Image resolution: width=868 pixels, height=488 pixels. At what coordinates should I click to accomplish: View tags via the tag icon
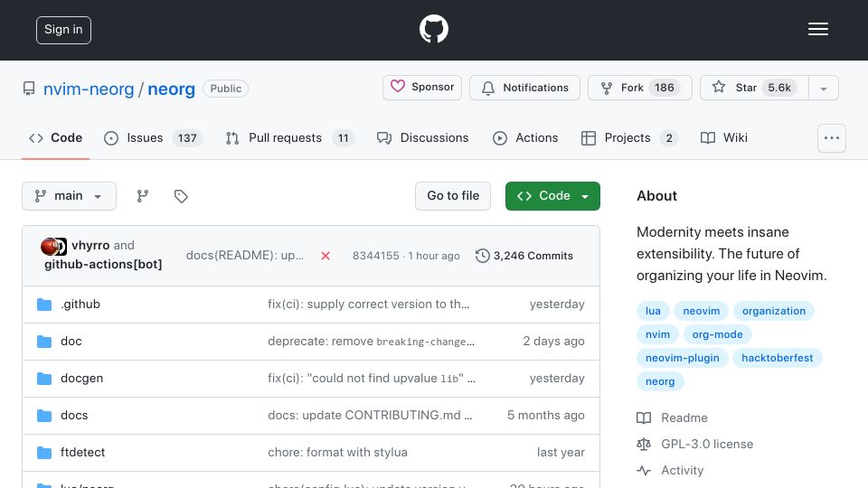coord(181,196)
